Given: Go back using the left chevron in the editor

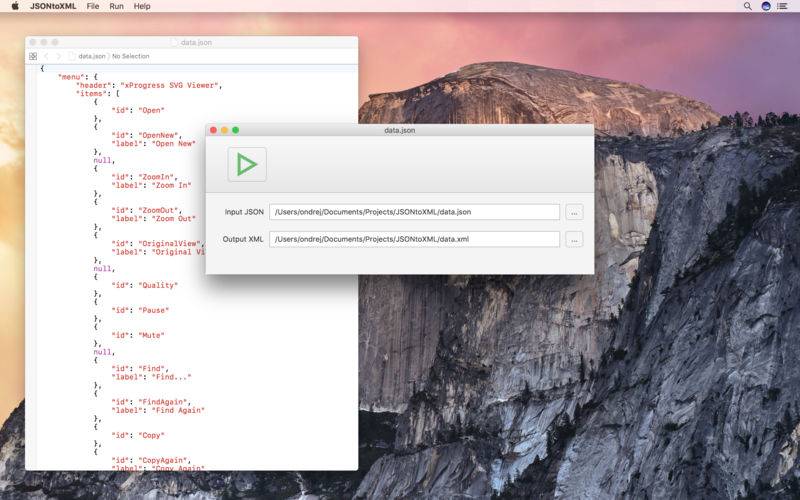Looking at the screenshot, I should (x=46, y=56).
